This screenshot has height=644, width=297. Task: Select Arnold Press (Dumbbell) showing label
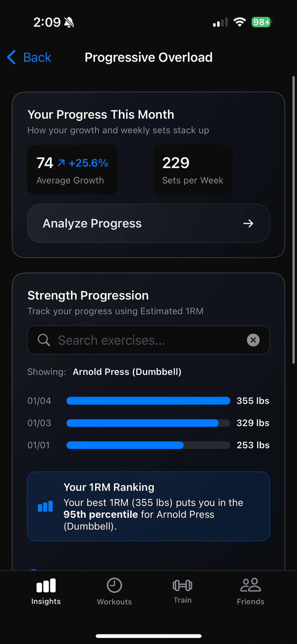[x=127, y=372]
